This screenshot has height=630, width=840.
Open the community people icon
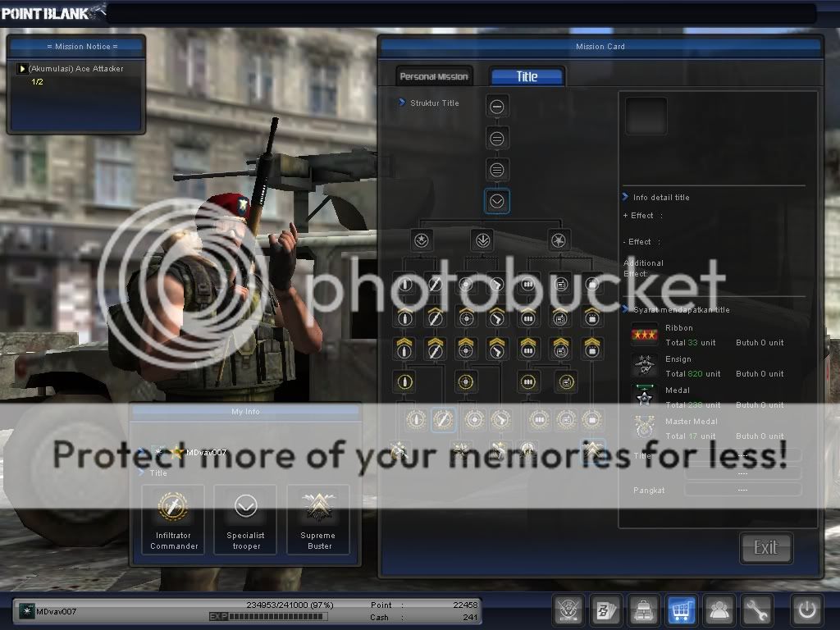click(x=719, y=609)
